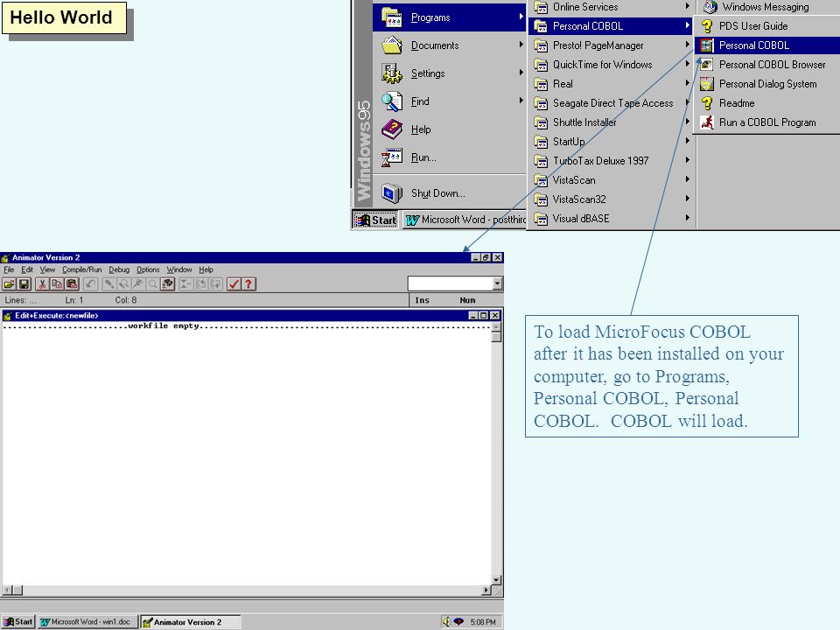840x630 pixels.
Task: Click the Readme question mark icon
Action: pyautogui.click(x=707, y=103)
